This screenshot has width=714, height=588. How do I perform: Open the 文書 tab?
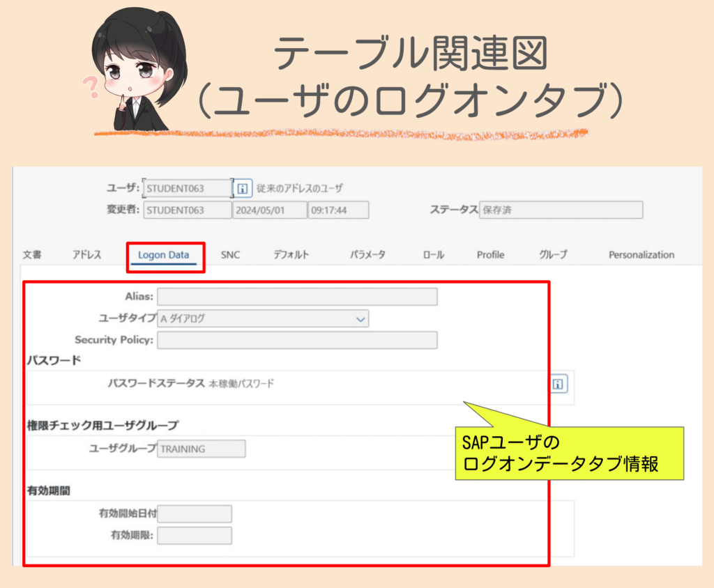pyautogui.click(x=32, y=255)
